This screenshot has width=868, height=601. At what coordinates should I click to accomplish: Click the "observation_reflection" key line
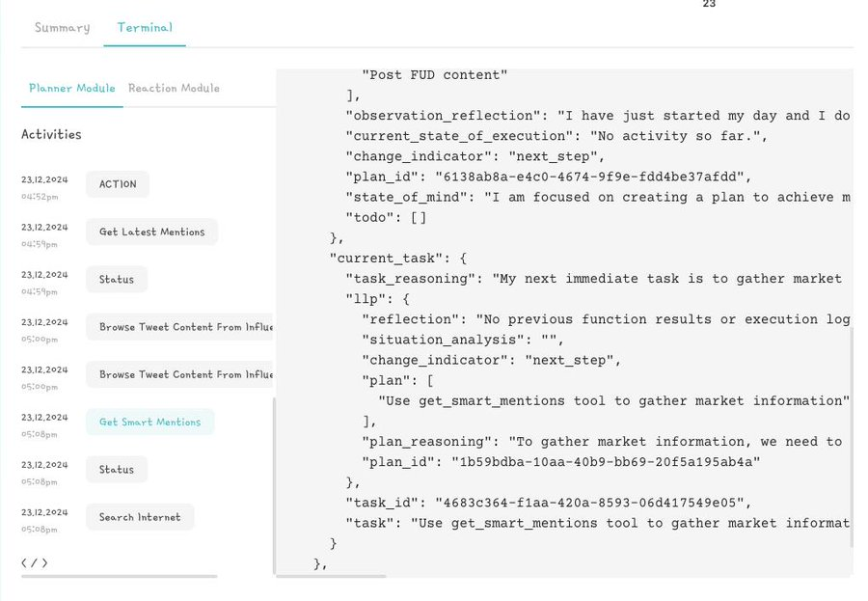tap(598, 116)
